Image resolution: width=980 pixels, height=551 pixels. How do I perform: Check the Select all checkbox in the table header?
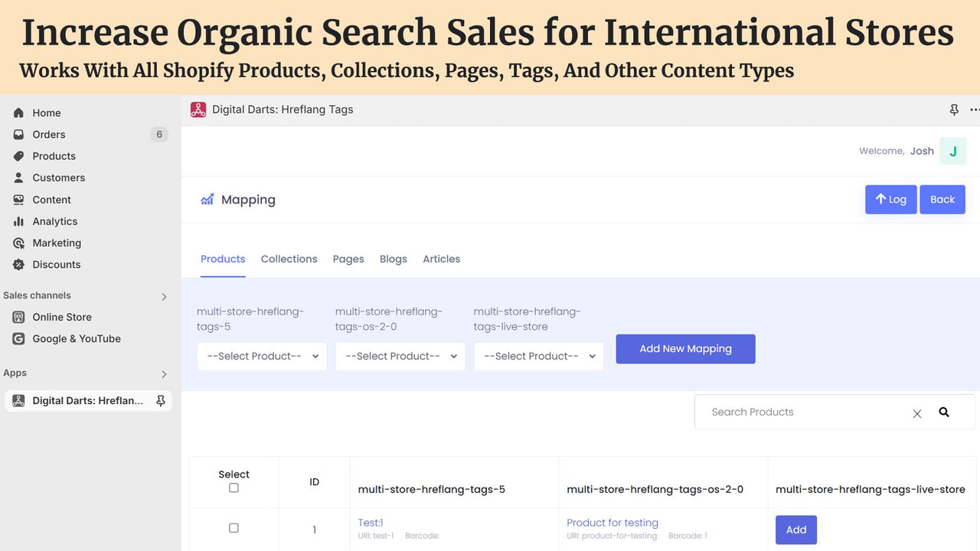pyautogui.click(x=234, y=487)
